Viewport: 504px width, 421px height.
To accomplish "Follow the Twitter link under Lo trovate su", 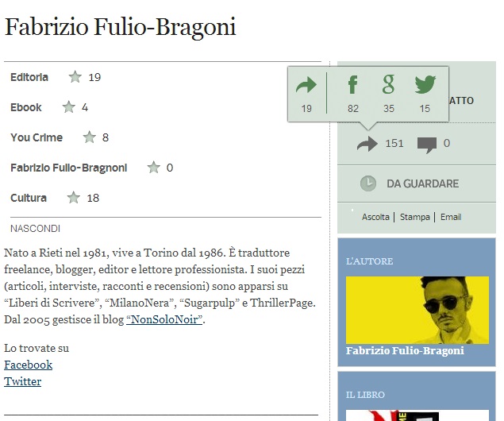I will click(x=22, y=381).
